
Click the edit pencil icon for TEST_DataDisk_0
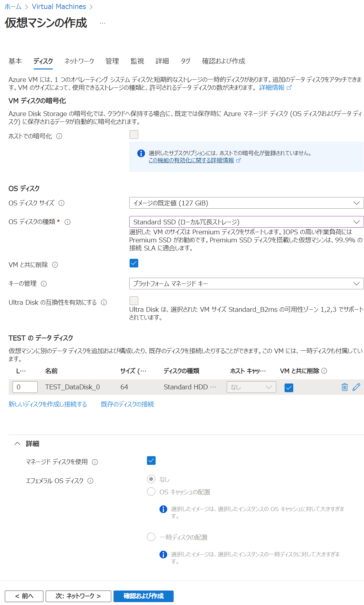(x=356, y=387)
